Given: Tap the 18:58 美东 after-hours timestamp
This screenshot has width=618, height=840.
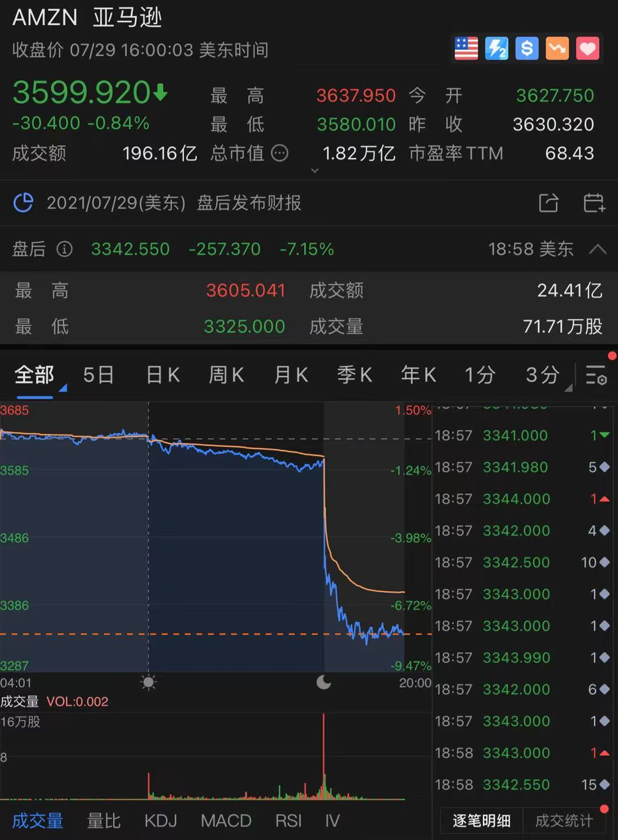Looking at the screenshot, I should click(x=530, y=249).
